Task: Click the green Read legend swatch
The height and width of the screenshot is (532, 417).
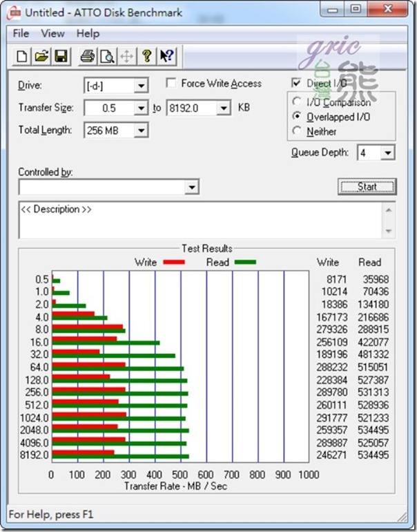Action: [246, 262]
